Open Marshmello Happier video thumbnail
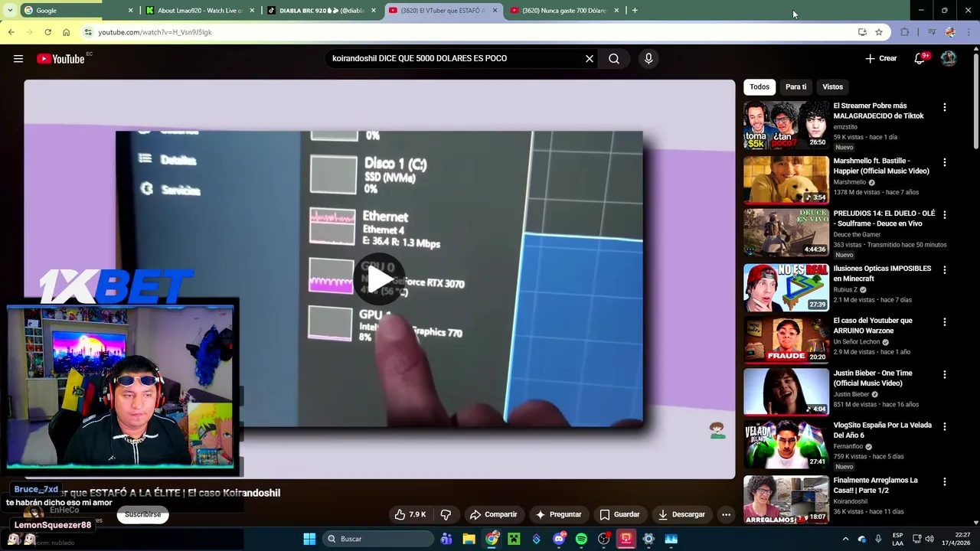980x551 pixels. click(x=786, y=179)
